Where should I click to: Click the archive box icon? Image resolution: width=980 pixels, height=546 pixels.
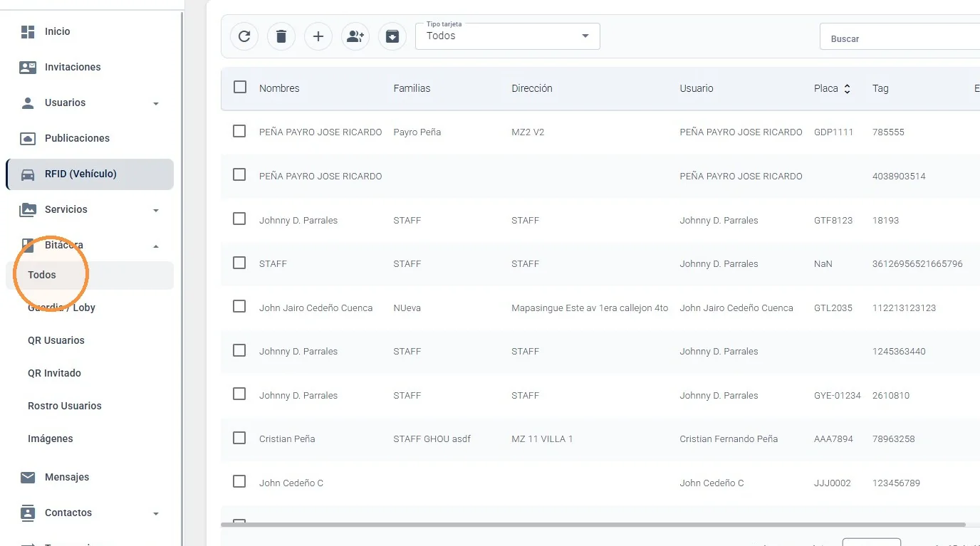pyautogui.click(x=392, y=36)
